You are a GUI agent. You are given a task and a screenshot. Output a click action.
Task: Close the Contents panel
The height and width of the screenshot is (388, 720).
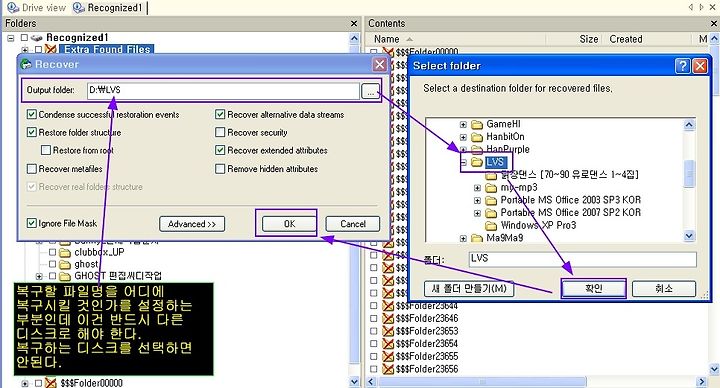pos(714,23)
